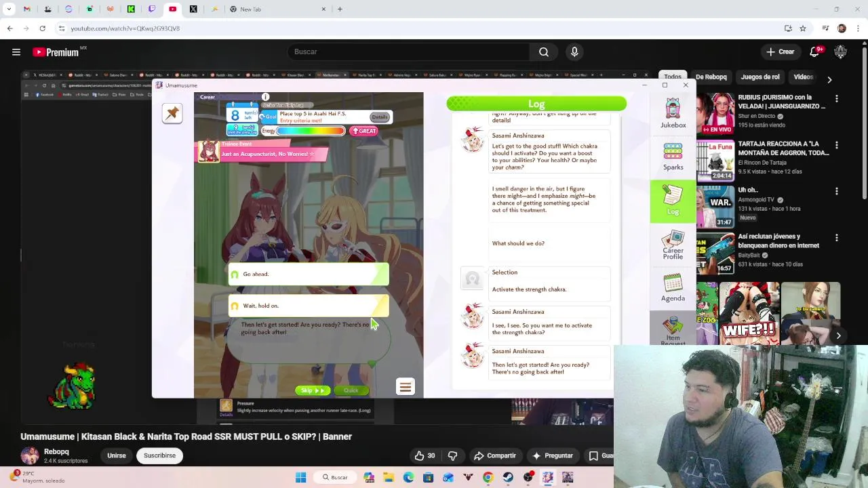This screenshot has height=488, width=868.
Task: Click the Suscribirse button
Action: pos(159,455)
